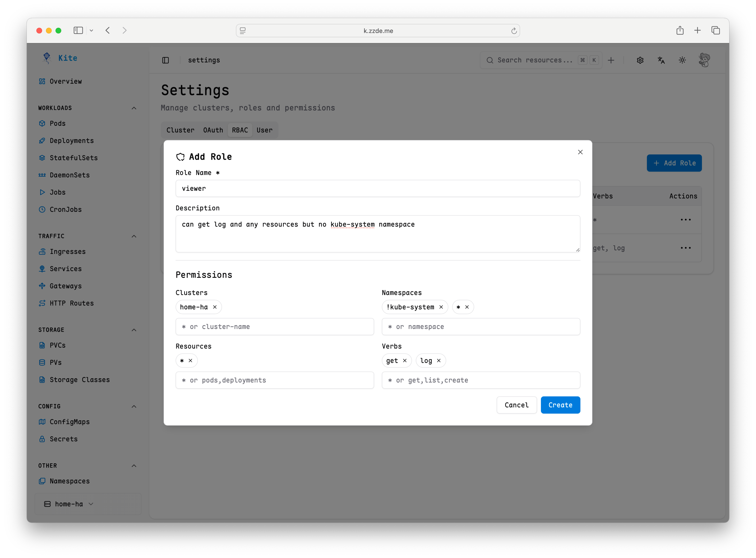Collapse the WORKLOADS section
Image resolution: width=756 pixels, height=558 pixels.
(133, 108)
